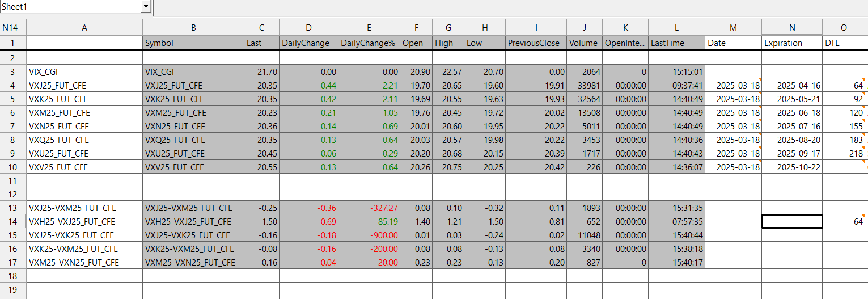Click volume 33981 cell
The image size is (868, 299).
coord(585,86)
